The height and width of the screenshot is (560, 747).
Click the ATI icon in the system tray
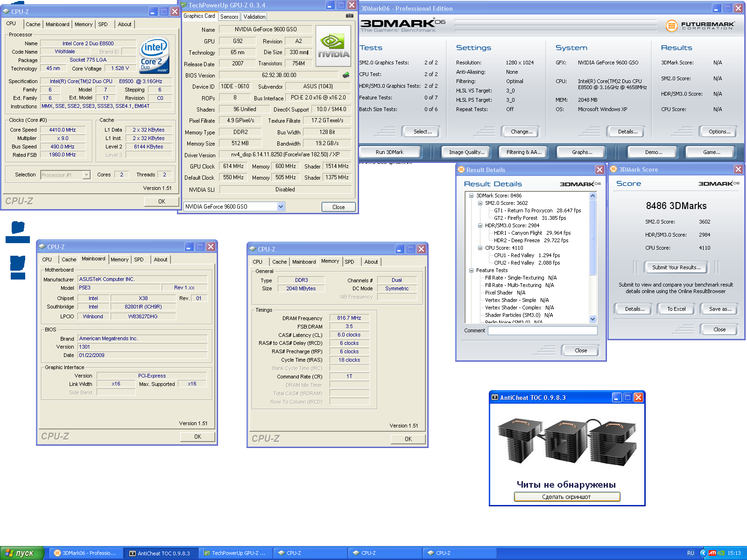click(712, 553)
